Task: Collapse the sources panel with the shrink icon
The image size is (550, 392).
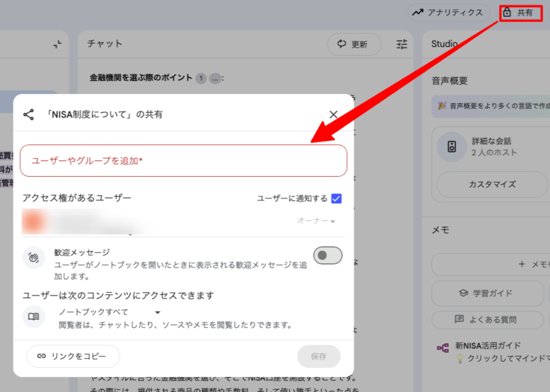Action: pos(57,44)
